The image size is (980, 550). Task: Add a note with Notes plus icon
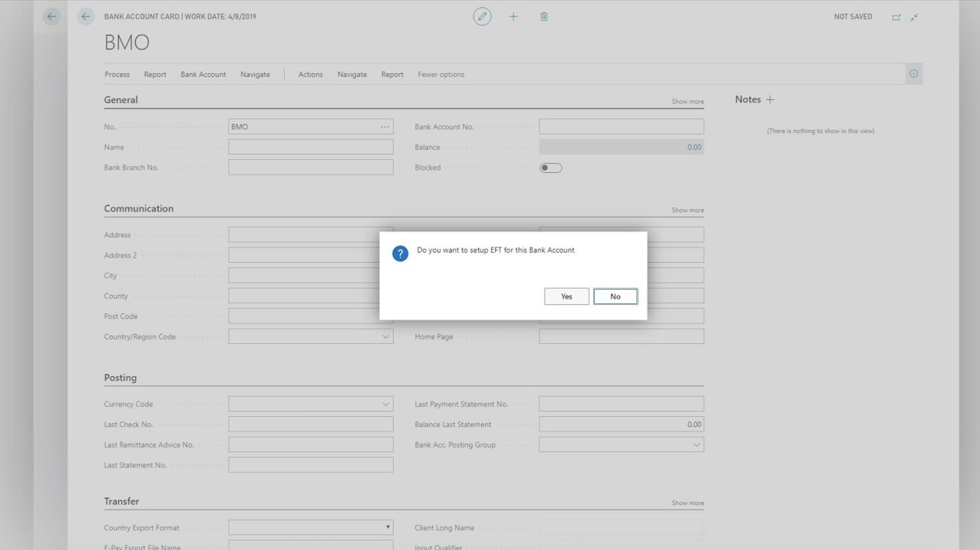(770, 99)
